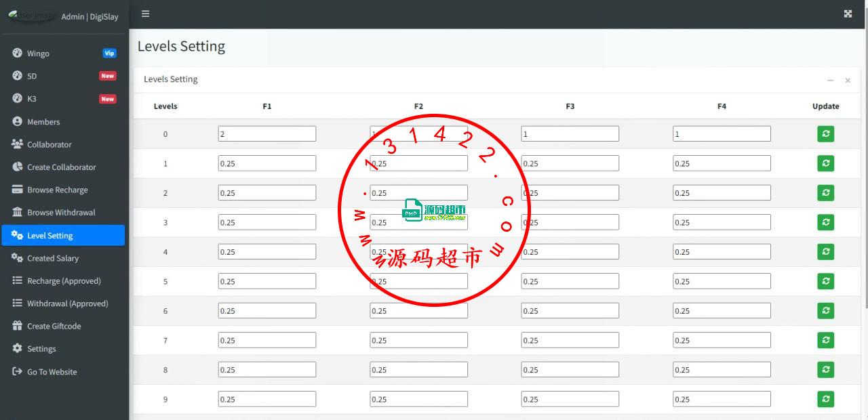Focus the F1 input for level 5
The width and height of the screenshot is (868, 420).
267,281
